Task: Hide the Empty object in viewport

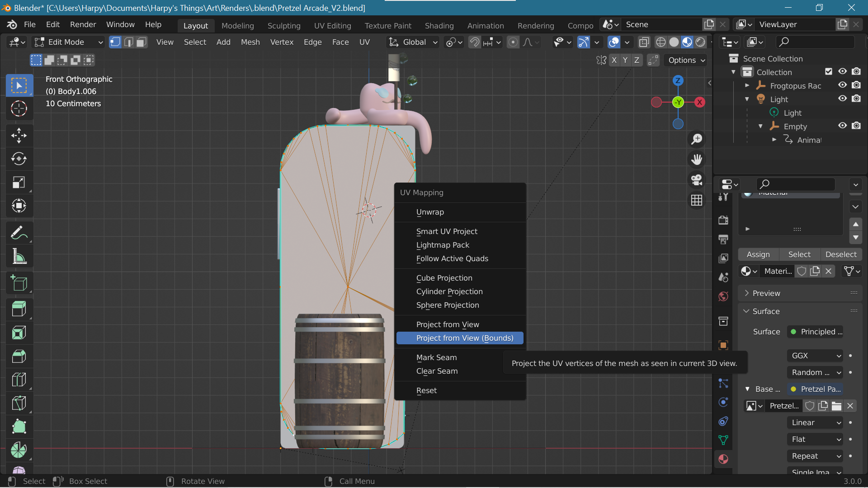Action: click(x=843, y=126)
